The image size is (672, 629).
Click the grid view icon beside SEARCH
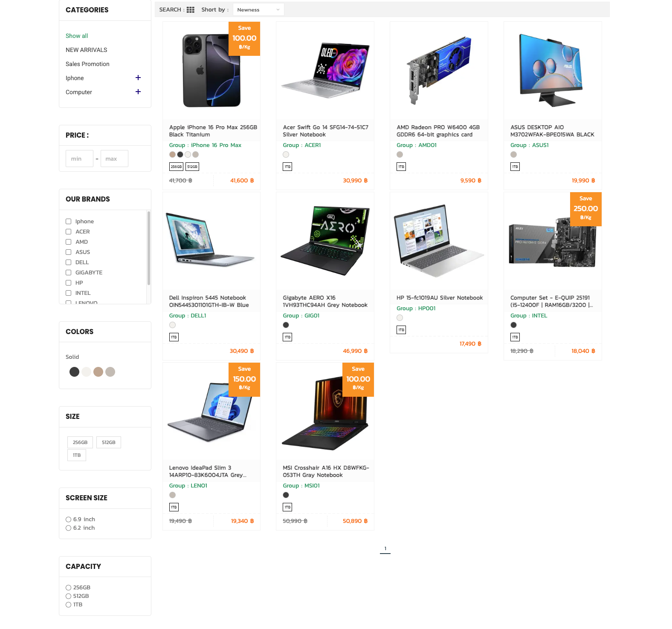pyautogui.click(x=191, y=10)
